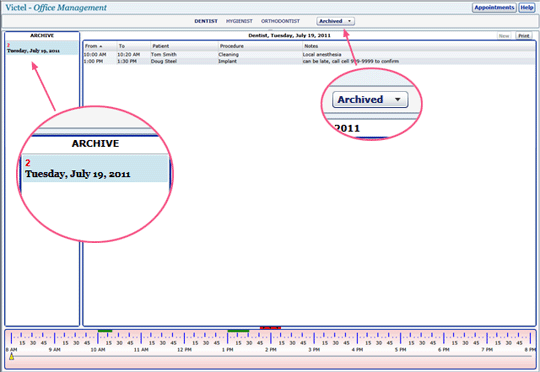Click the 1:00 PM start time cell

coord(93,61)
